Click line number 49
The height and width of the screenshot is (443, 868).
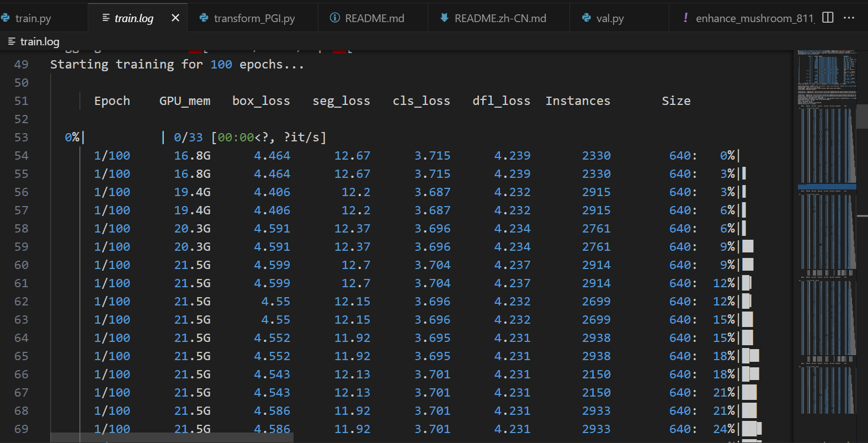(x=21, y=65)
